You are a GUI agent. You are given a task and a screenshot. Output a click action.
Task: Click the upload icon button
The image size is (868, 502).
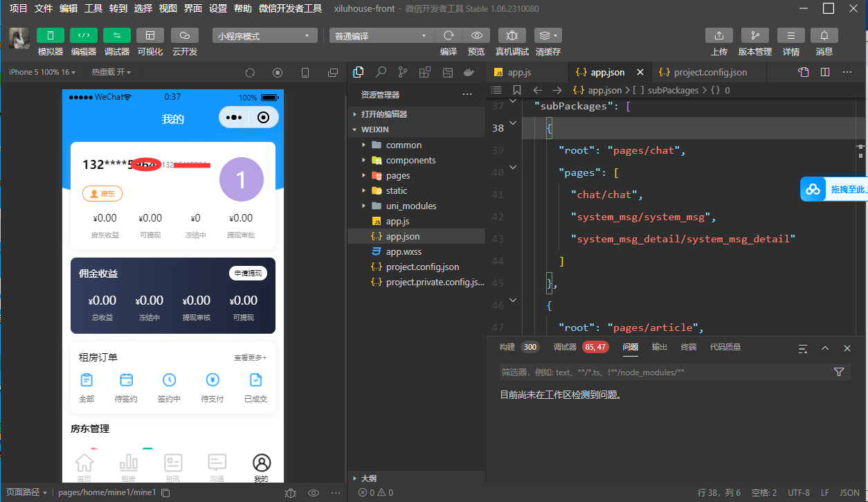point(719,35)
